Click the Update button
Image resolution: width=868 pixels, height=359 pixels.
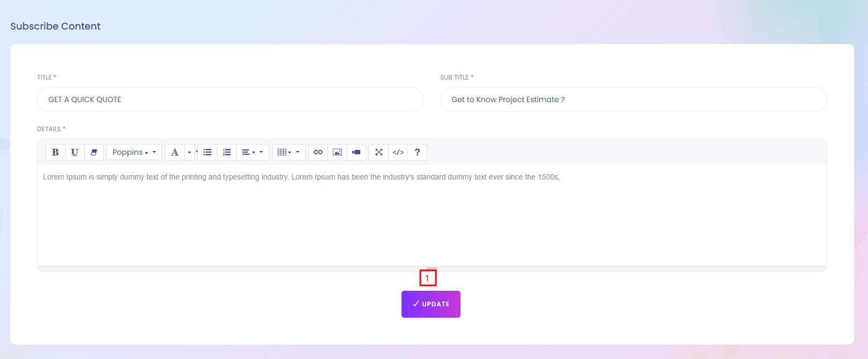coord(431,304)
